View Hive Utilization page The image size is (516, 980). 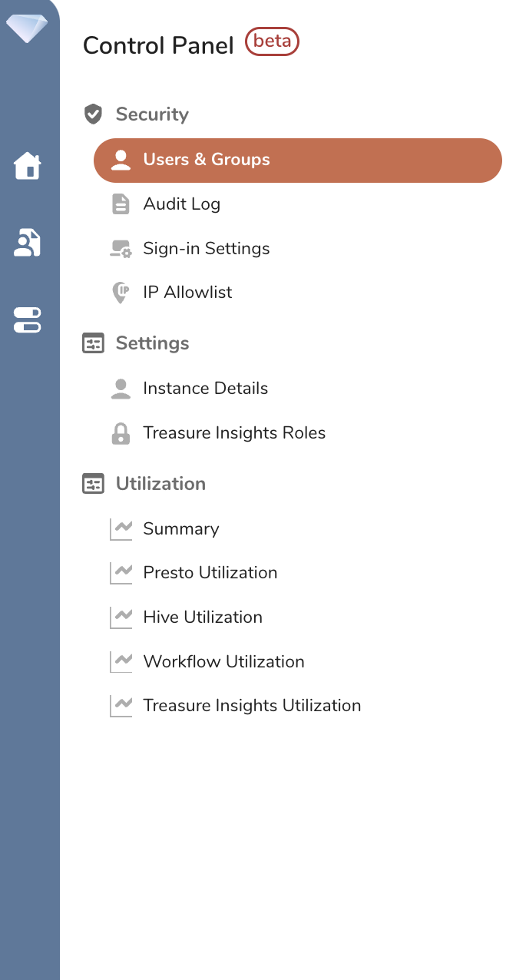tap(203, 617)
